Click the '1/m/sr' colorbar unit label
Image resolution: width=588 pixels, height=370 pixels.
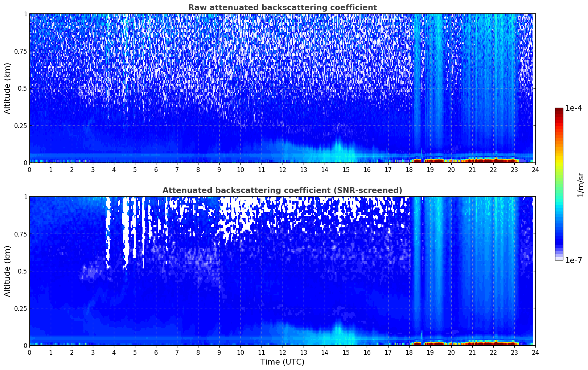point(580,185)
